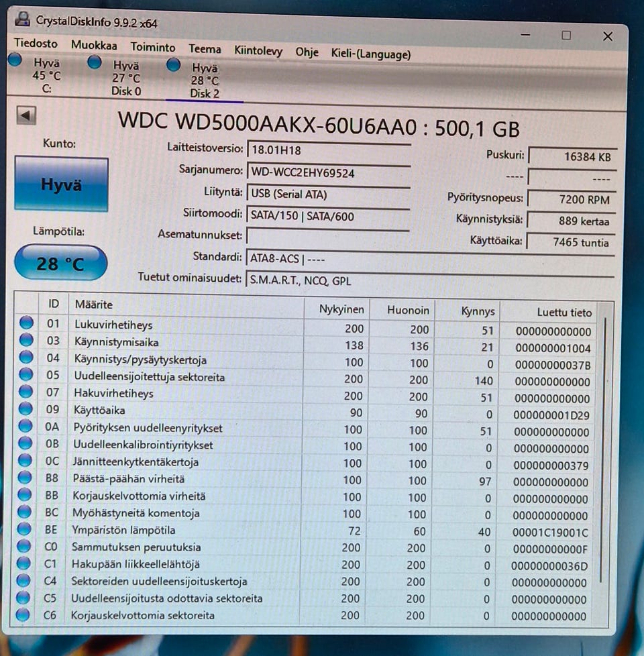This screenshot has width=644, height=656.
Task: Click the serial number field WD-WCC2EHY69524
Action: 329,172
